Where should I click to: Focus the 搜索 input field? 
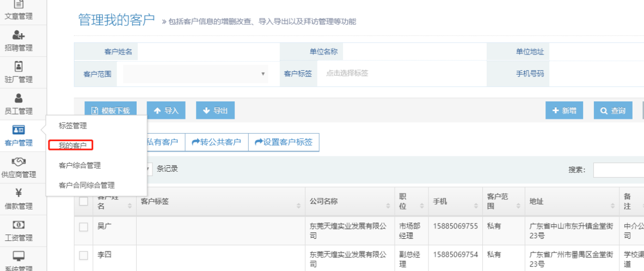click(x=618, y=170)
